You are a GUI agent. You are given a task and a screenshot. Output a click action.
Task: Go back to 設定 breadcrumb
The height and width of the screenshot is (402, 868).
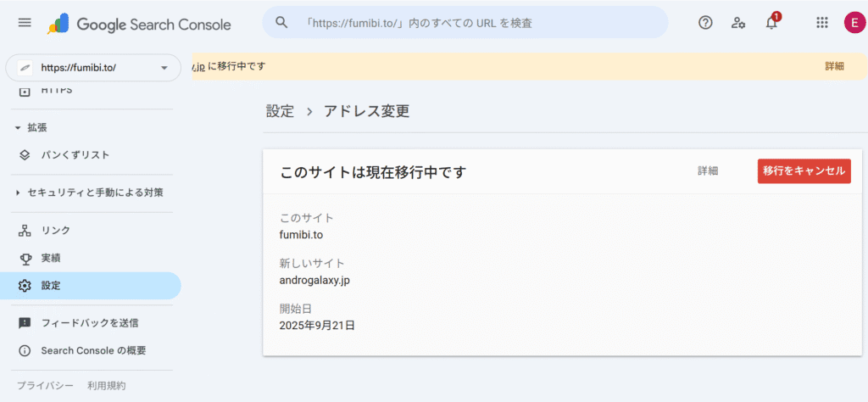(x=280, y=111)
